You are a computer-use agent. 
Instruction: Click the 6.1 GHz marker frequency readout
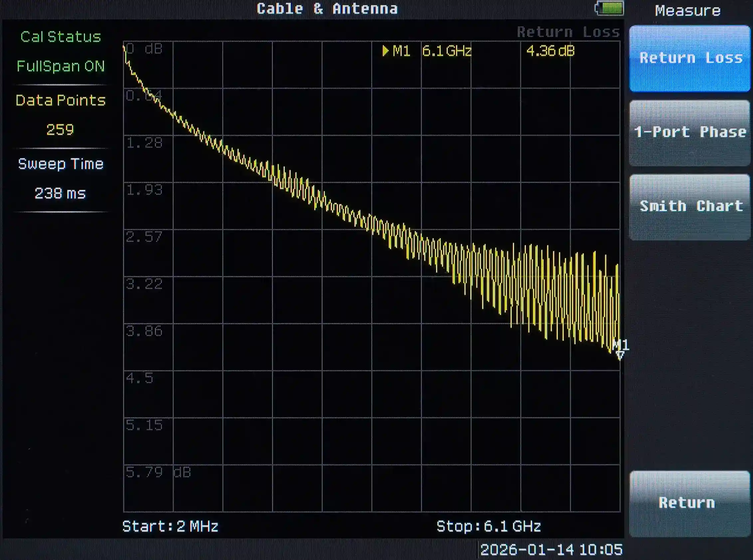447,51
